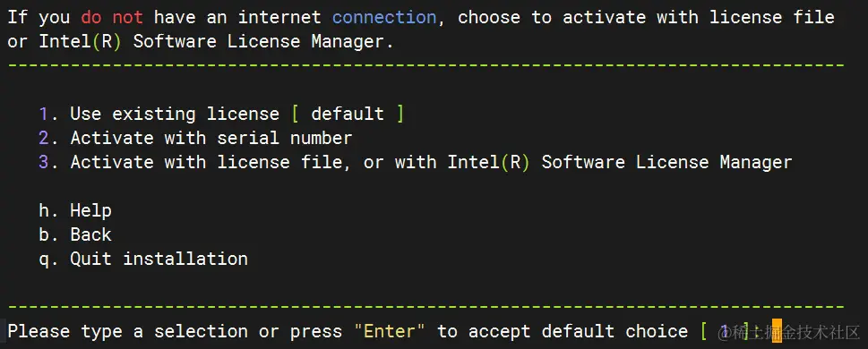This screenshot has width=868, height=349.
Task: Click the purple number 3 list marker
Action: coord(44,162)
